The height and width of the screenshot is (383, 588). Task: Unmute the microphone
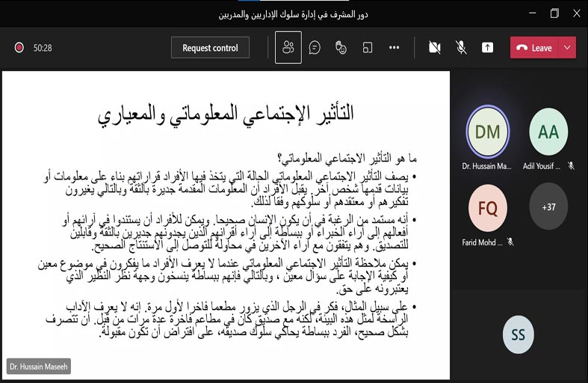point(461,48)
